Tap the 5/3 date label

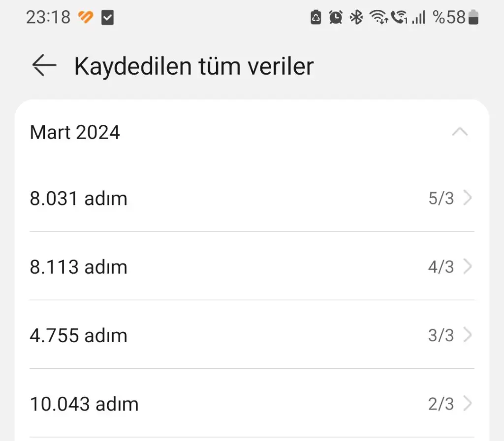[x=441, y=199]
